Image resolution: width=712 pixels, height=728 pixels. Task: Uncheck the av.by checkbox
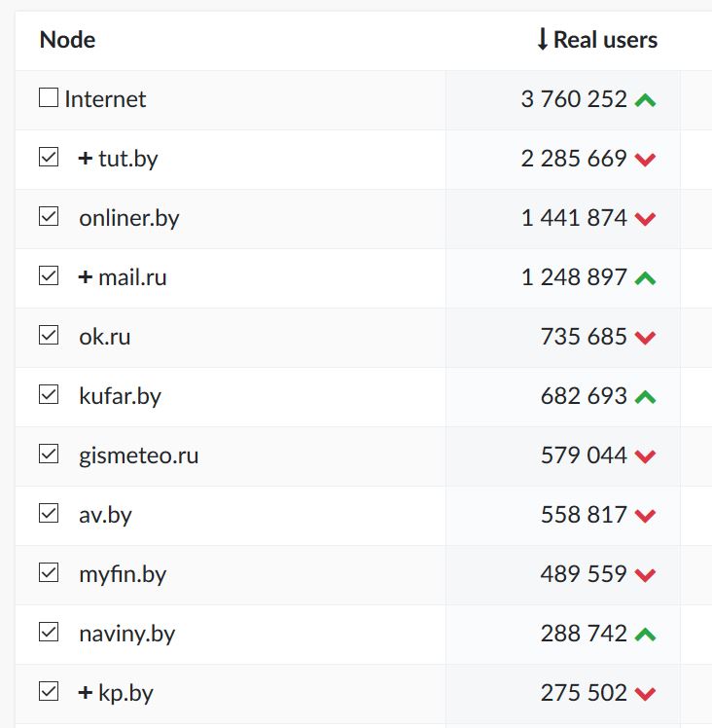point(49,514)
